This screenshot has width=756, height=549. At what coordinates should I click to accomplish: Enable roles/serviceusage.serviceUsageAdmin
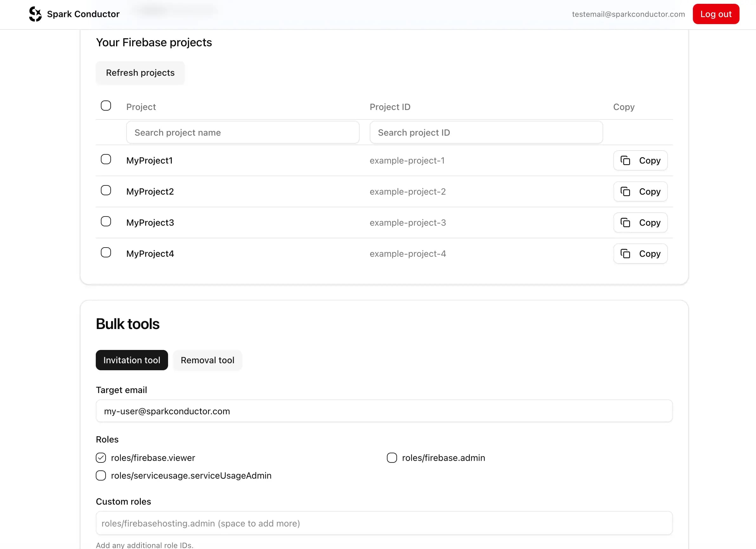point(100,476)
